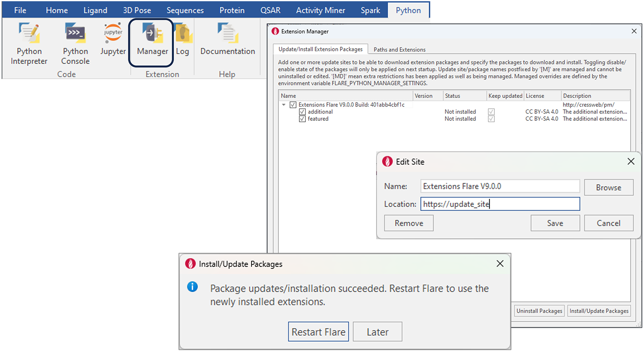Screen dimensions: 644x355
Task: Open the File menu tab
Action: [x=20, y=10]
